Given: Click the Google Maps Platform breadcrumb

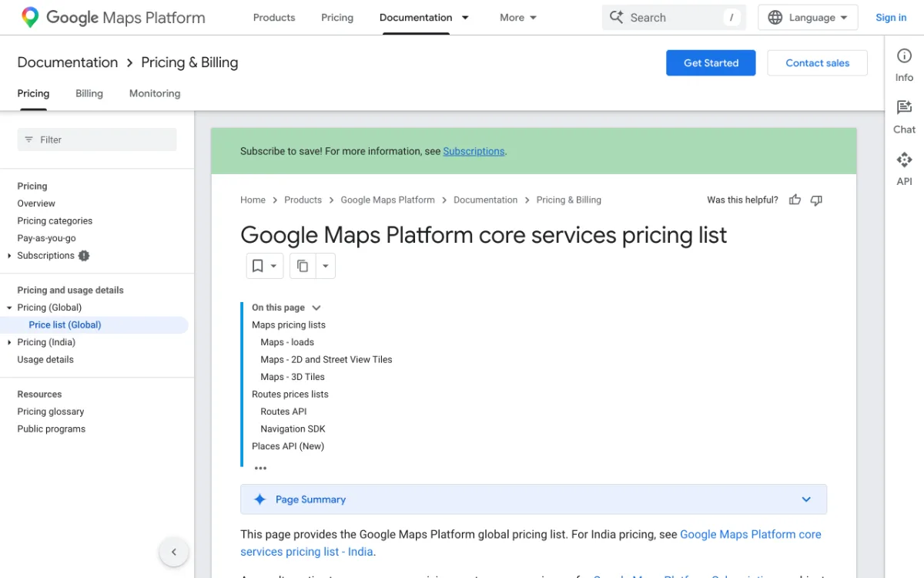Looking at the screenshot, I should [387, 200].
